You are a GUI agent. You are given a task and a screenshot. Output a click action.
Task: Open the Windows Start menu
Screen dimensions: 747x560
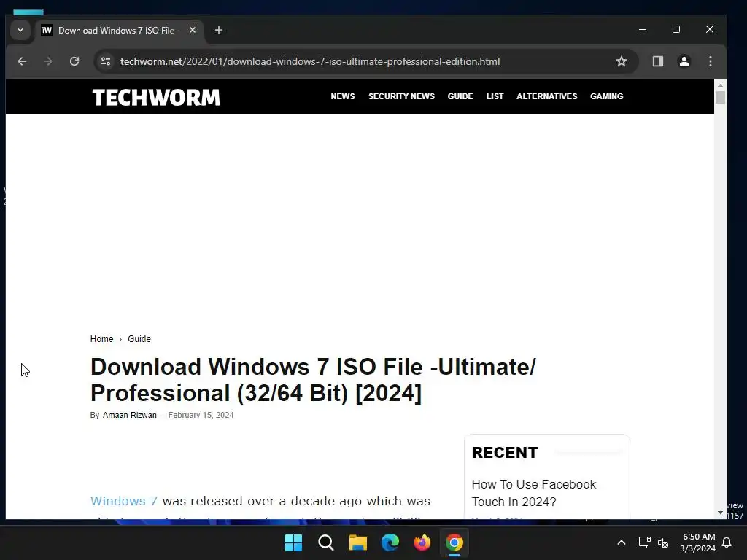coord(293,542)
